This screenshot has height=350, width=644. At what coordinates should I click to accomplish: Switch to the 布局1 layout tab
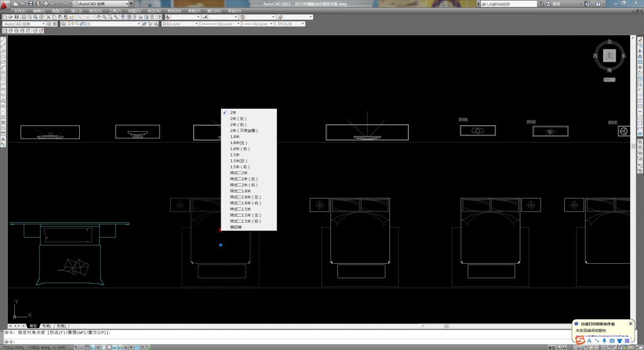coord(47,325)
